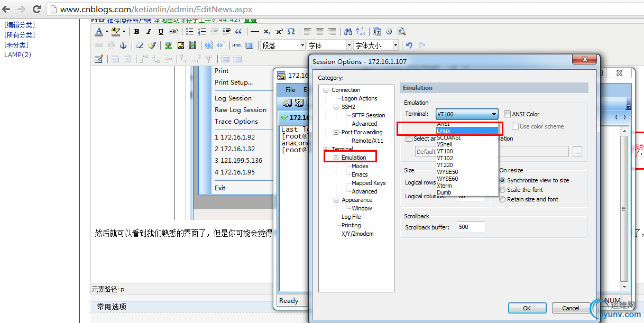Insert current time clock icon
The image size is (644, 323).
click(x=389, y=32)
